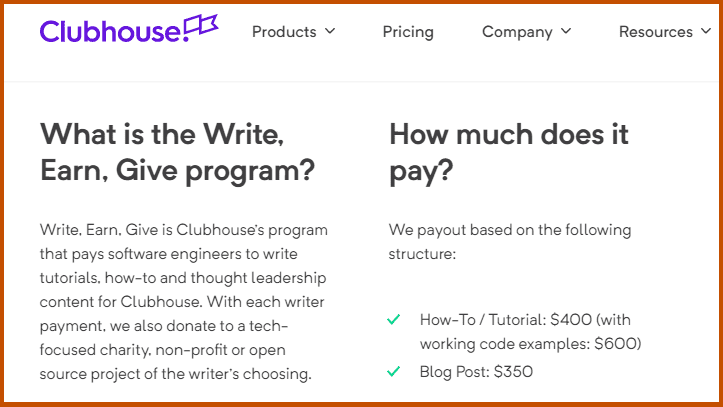Click the green checkmark beside Blog Post
Screen dimensions: 723x407
[x=393, y=371]
